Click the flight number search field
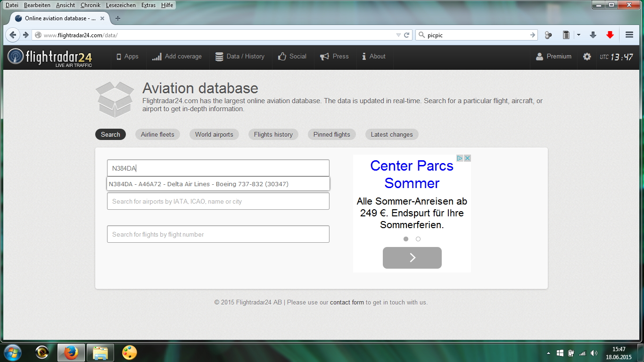The height and width of the screenshot is (362, 644). [x=218, y=234]
